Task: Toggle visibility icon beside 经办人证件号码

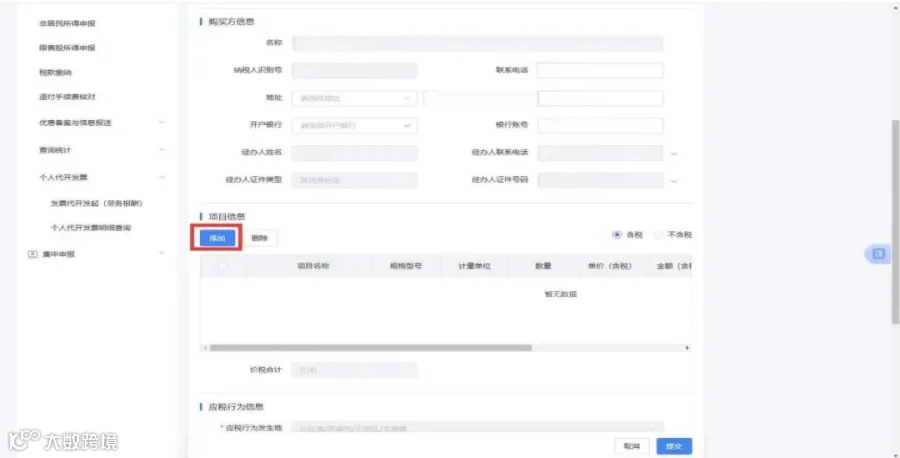Action: click(x=674, y=181)
